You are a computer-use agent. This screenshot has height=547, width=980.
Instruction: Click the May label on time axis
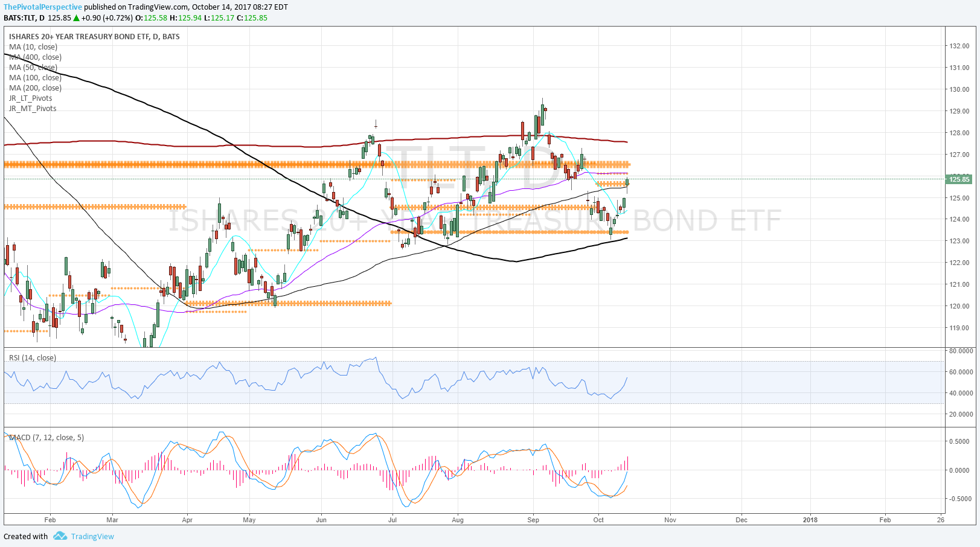(x=249, y=519)
